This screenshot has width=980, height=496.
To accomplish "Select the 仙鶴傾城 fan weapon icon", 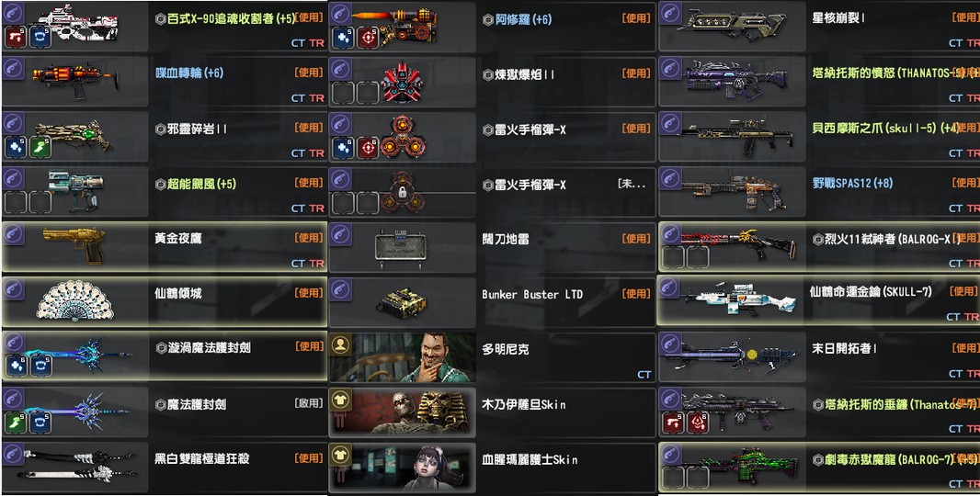I will [x=75, y=301].
